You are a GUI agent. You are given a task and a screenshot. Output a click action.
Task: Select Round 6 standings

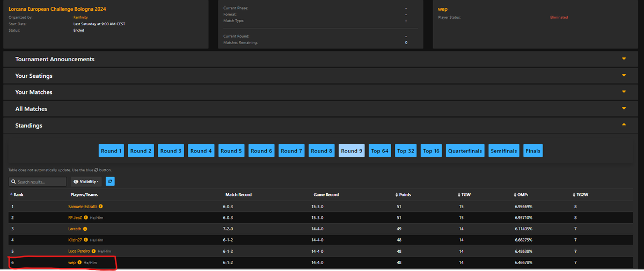[x=261, y=151]
